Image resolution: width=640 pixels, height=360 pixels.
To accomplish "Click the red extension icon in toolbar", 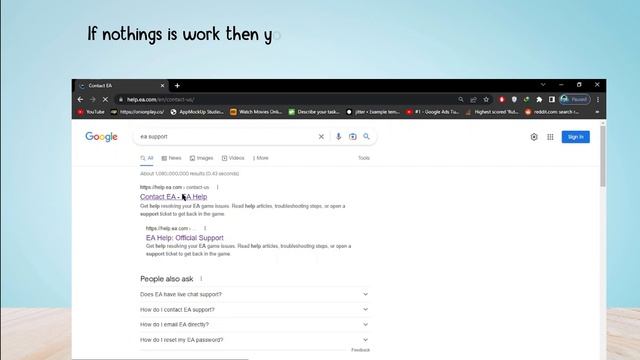I will coord(502,100).
